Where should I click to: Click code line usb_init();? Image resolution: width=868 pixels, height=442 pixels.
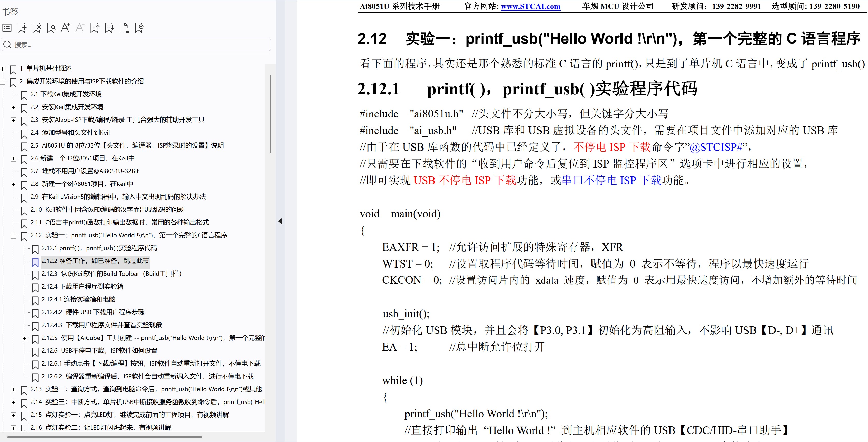coord(406,314)
